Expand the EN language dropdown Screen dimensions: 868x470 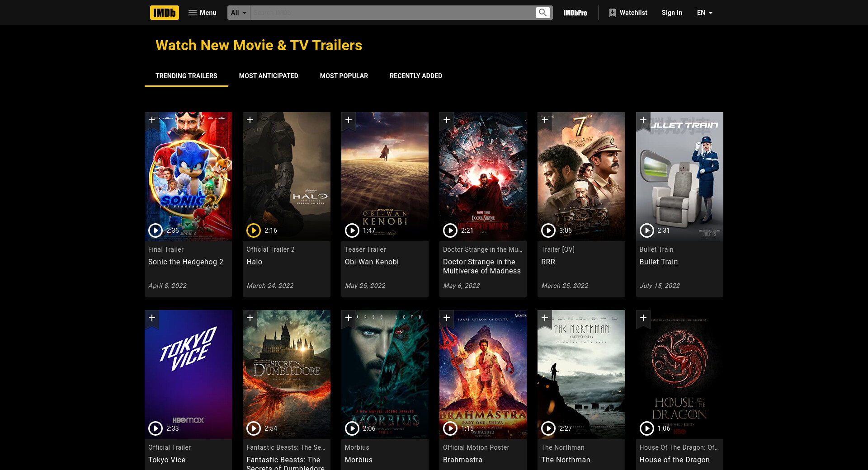coord(704,13)
